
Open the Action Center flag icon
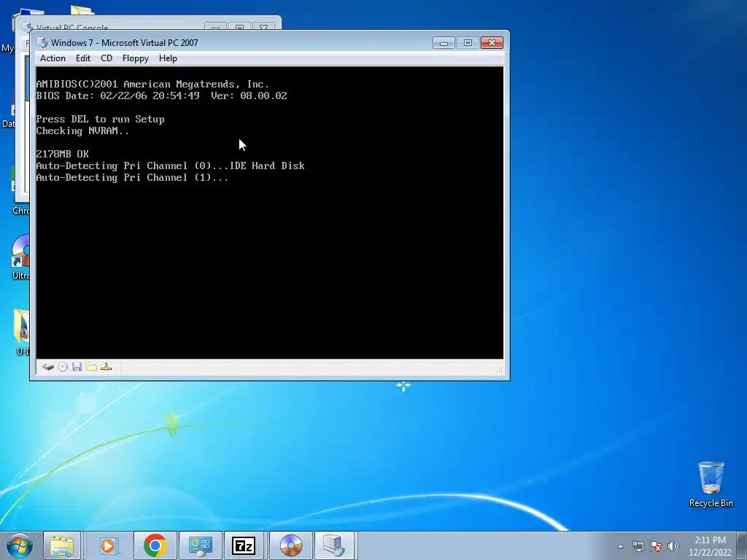tap(656, 546)
